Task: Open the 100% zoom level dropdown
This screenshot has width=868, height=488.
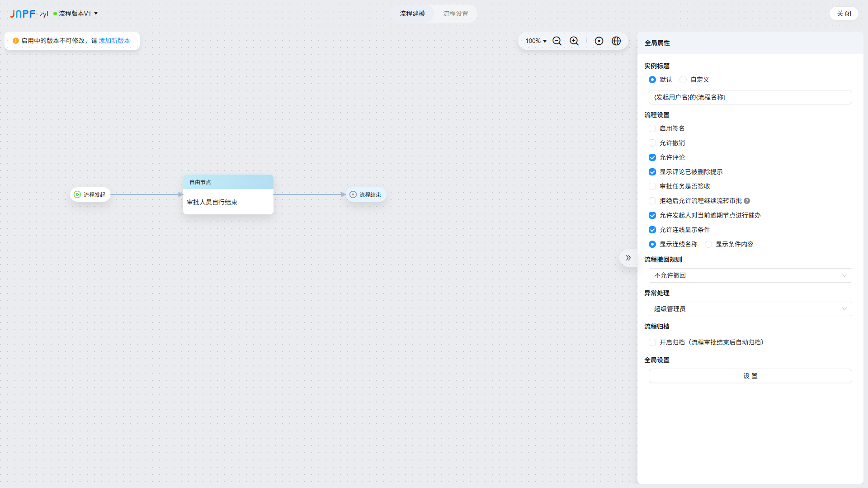Action: click(x=536, y=41)
